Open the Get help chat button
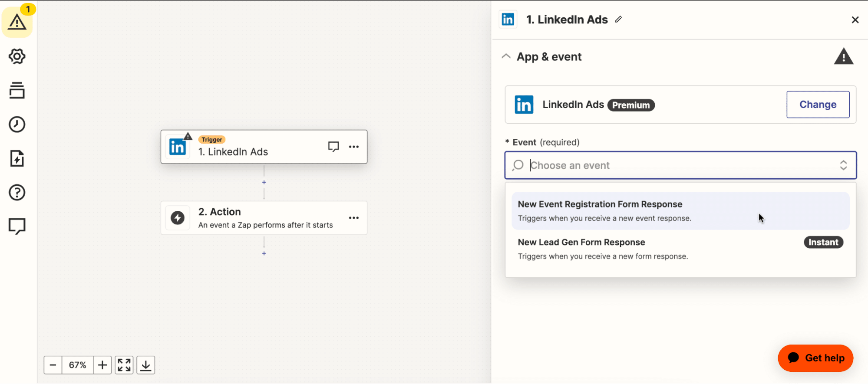The width and height of the screenshot is (868, 384). point(815,358)
